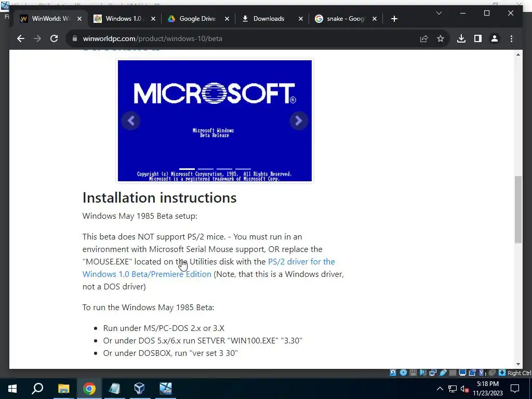532x399 pixels.
Task: Click scrollbar up arrow
Action: click(518, 55)
